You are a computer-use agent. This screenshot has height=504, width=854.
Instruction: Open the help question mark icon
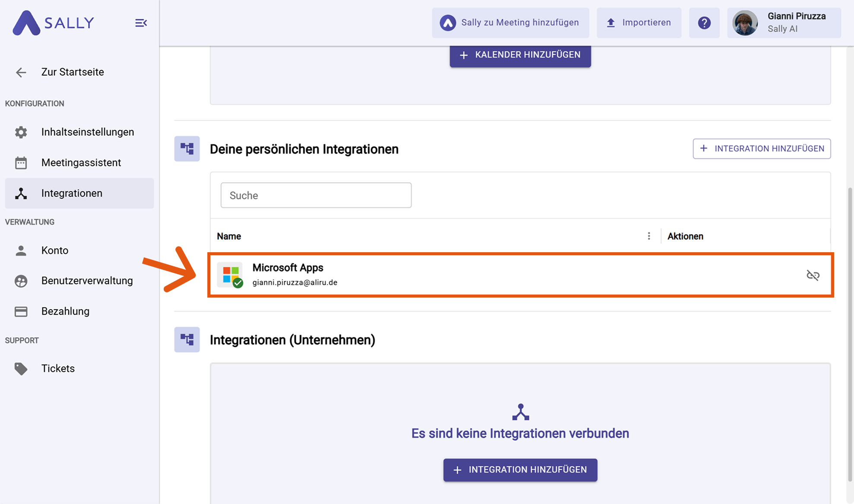coord(704,23)
